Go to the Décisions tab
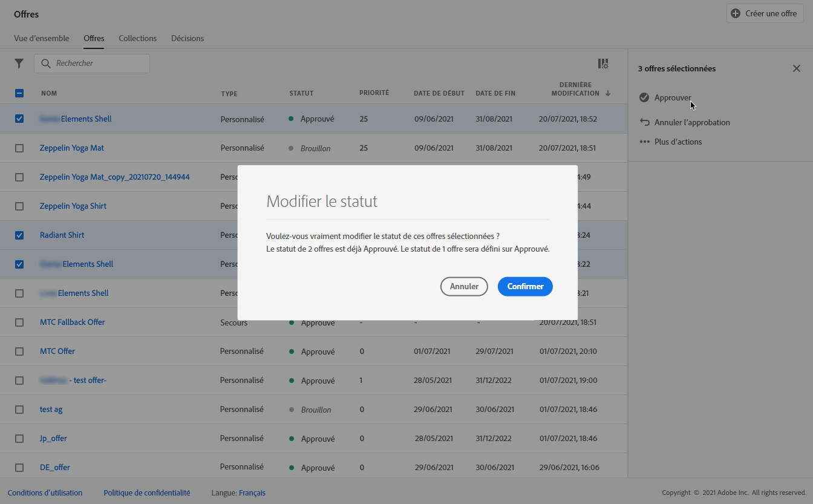Viewport: 813px width, 504px height. click(188, 38)
